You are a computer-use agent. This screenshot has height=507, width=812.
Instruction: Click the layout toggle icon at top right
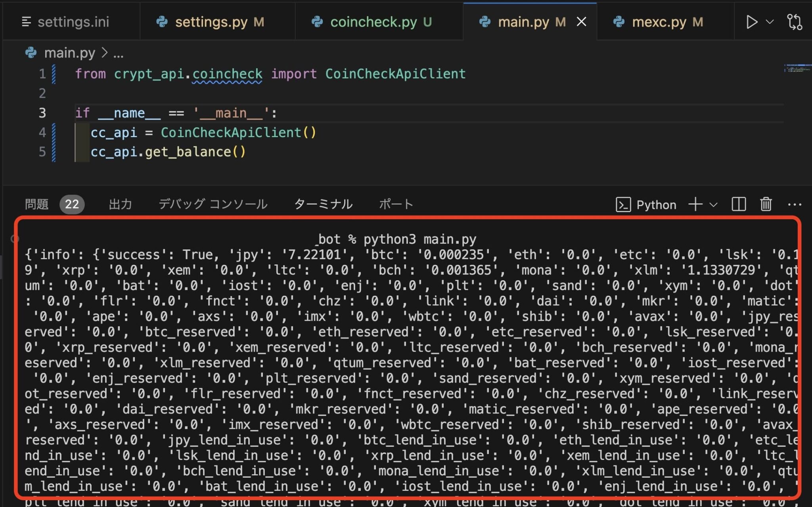click(796, 22)
